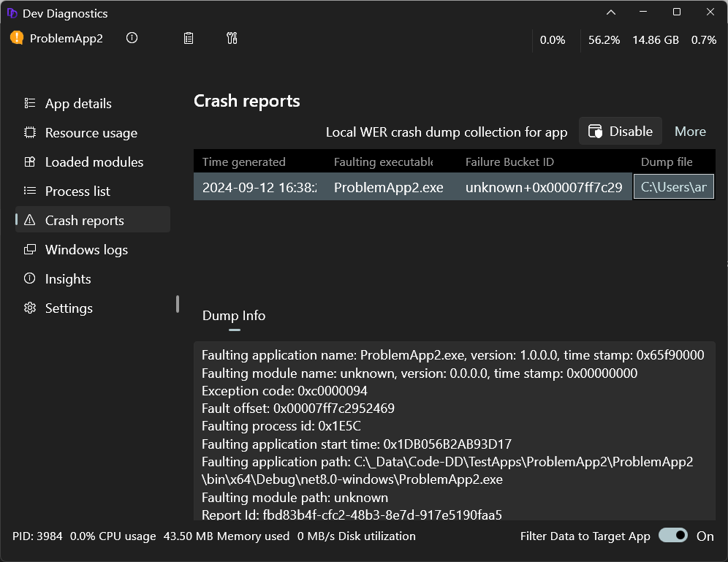Toggle Filter Data to Target App switch
This screenshot has height=562, width=728.
point(672,536)
